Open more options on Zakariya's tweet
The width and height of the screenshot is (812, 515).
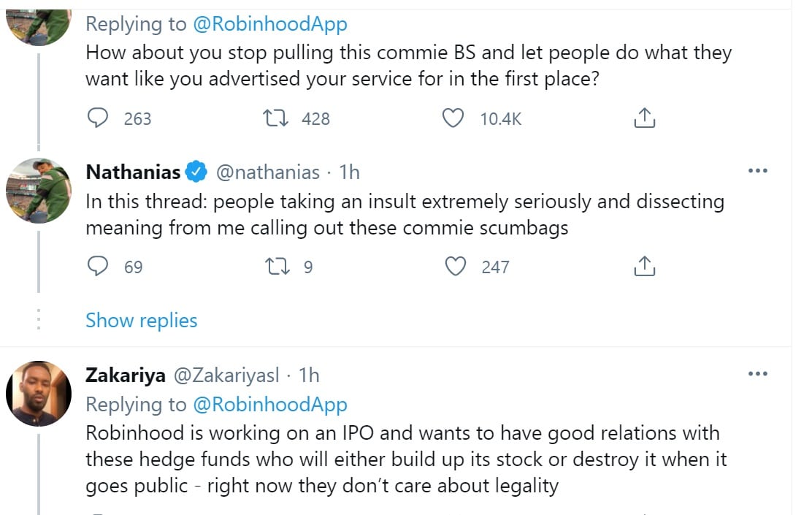coord(758,374)
